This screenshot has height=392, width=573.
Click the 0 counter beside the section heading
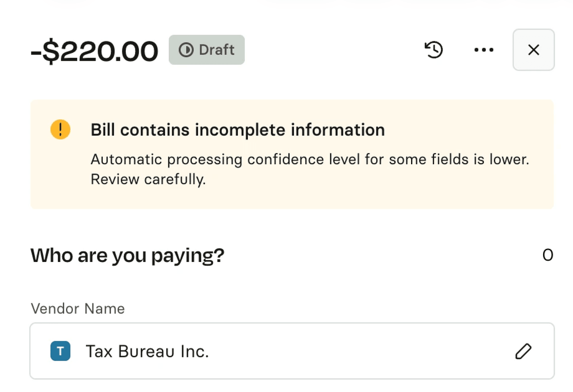548,255
